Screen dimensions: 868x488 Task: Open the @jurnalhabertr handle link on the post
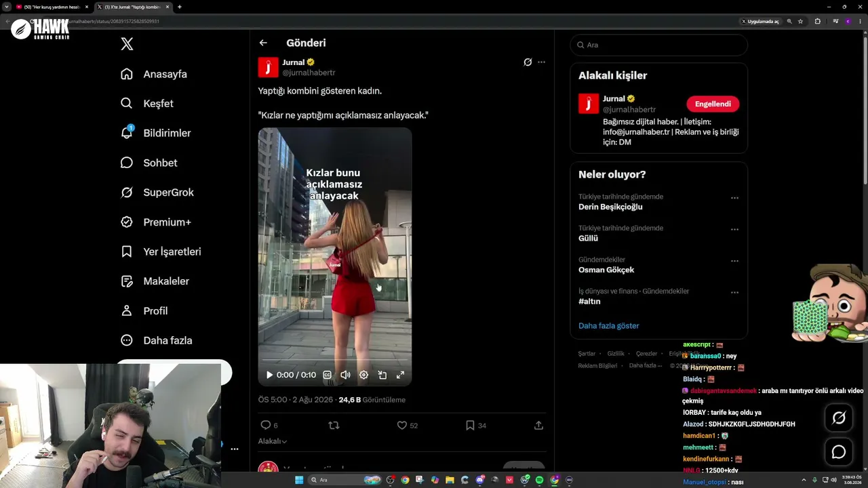click(x=309, y=73)
